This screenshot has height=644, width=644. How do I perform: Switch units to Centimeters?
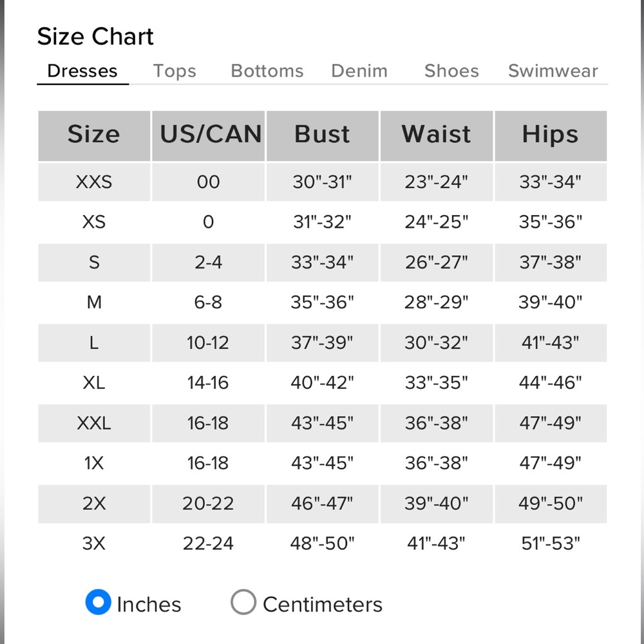pyautogui.click(x=243, y=603)
